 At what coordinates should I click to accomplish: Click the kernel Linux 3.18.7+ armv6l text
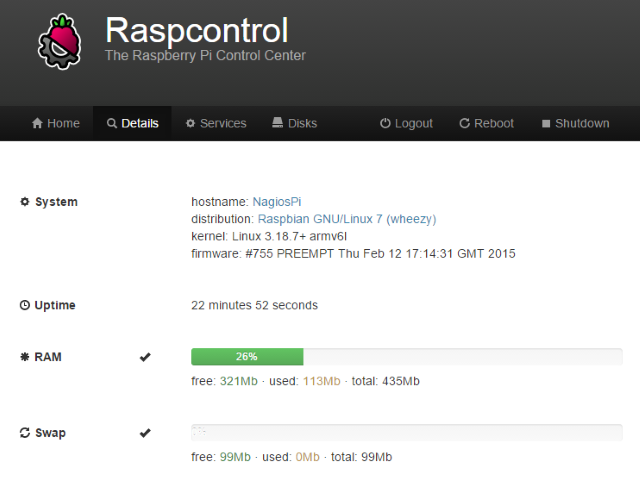tap(269, 236)
